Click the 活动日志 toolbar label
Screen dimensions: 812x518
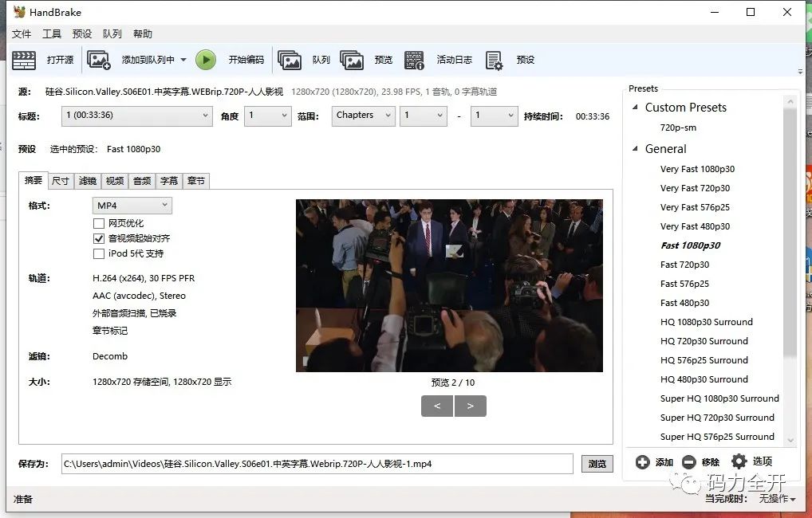(454, 60)
